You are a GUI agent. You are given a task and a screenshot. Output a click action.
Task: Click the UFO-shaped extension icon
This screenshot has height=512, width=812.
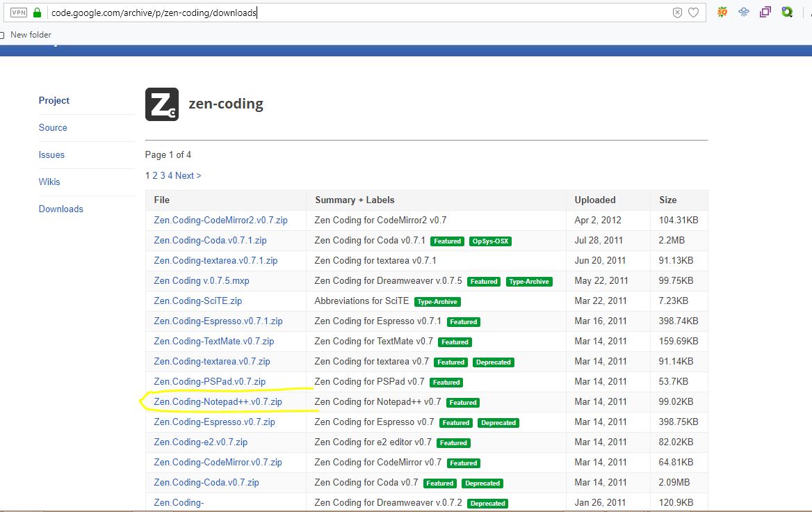point(744,12)
